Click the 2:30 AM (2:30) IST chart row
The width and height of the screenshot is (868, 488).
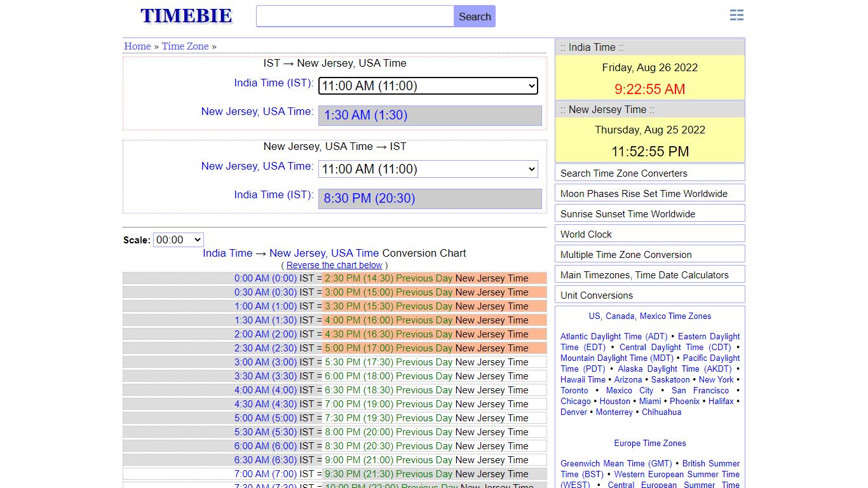[x=335, y=348]
